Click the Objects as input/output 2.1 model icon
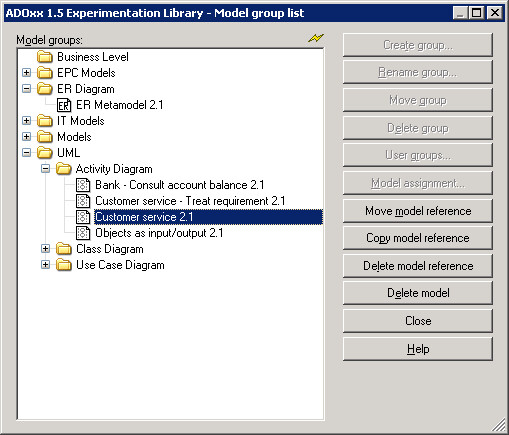 tap(83, 233)
